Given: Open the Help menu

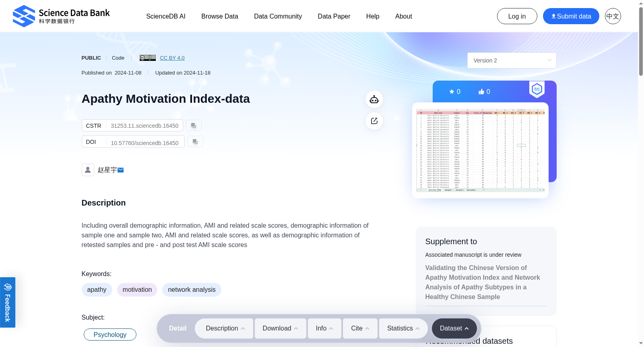Looking at the screenshot, I should (373, 16).
